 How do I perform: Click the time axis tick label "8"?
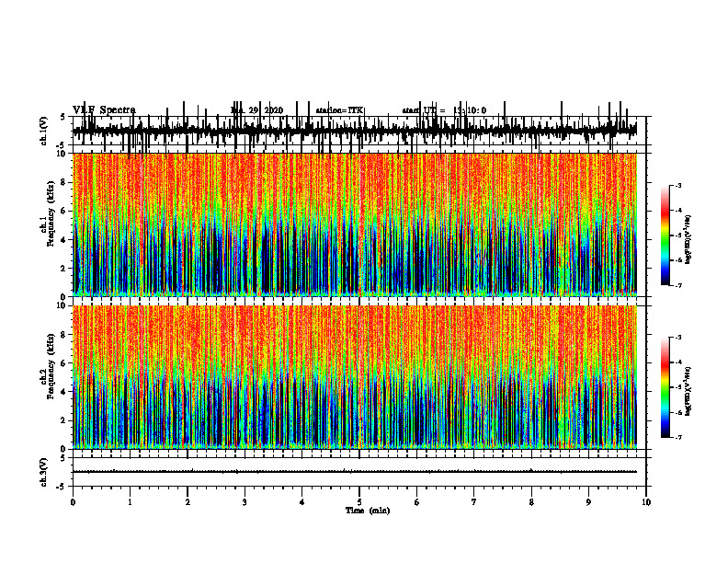click(531, 502)
